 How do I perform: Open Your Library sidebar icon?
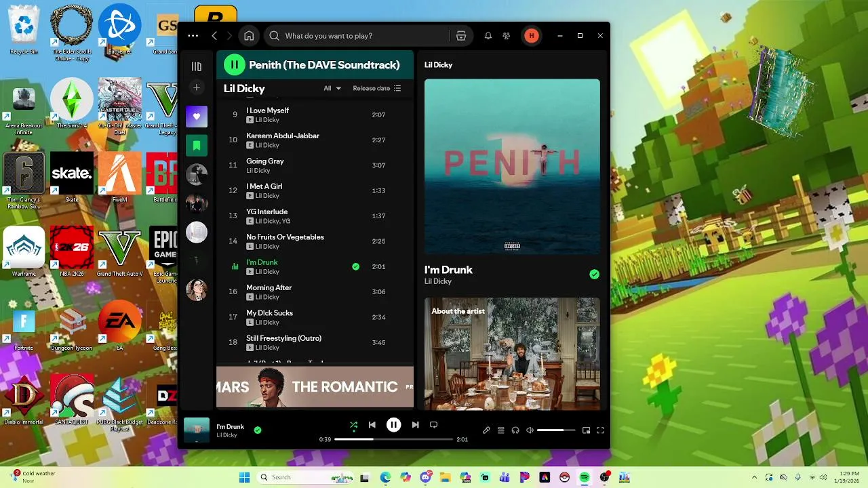(197, 66)
